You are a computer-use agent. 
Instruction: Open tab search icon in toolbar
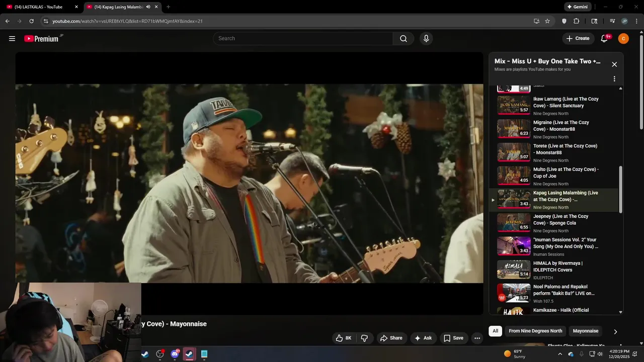coord(594,21)
